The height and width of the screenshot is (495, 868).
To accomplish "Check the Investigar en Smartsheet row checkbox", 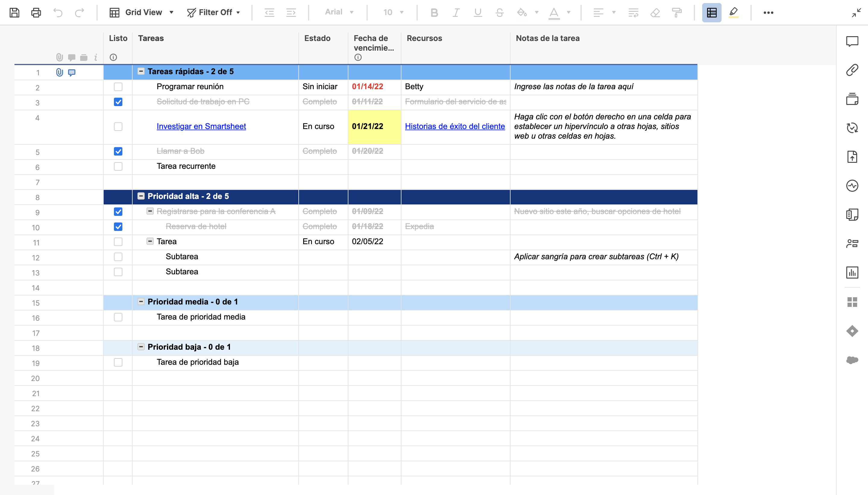I will pos(118,127).
